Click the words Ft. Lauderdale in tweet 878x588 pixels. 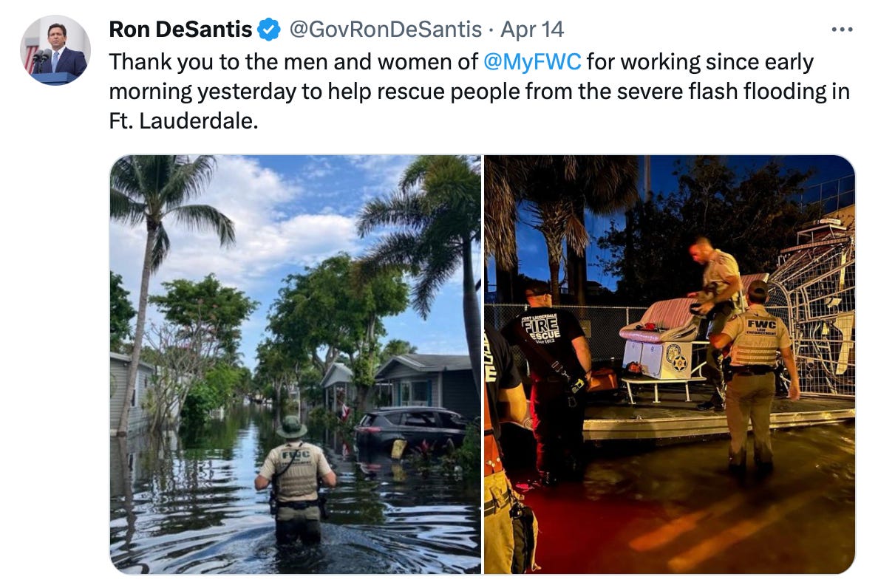[x=184, y=121]
